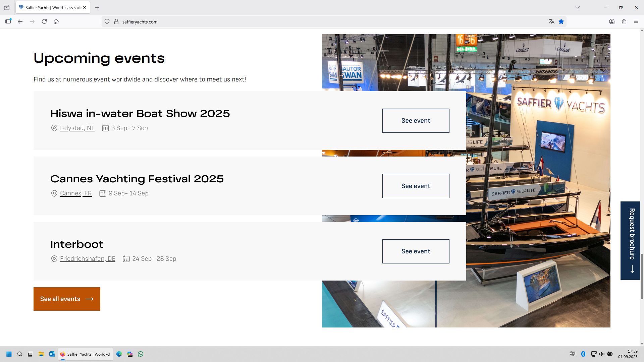The height and width of the screenshot is (362, 644).
Task: Click the translate page icon in address bar
Action: [x=551, y=21]
